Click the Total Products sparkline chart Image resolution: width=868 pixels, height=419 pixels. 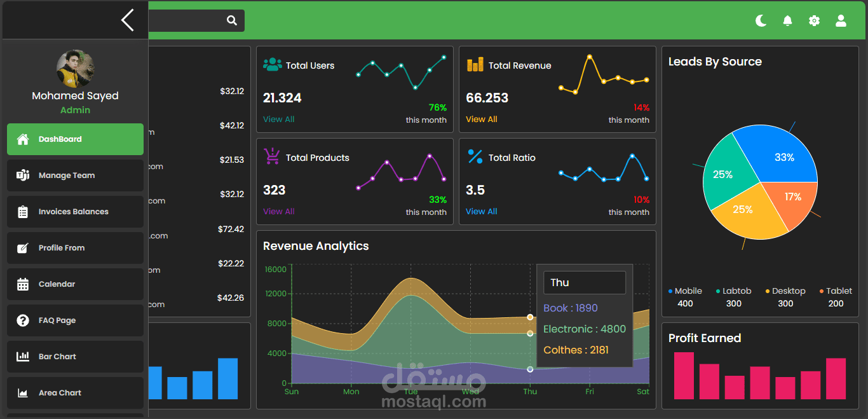[x=401, y=172]
